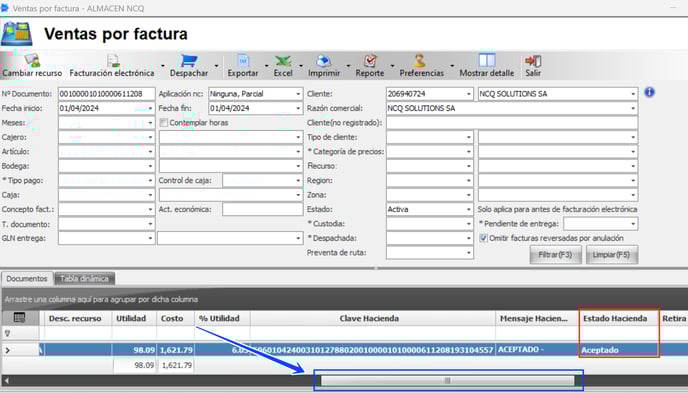Open the Exportar dropdown arrow

coord(266,66)
